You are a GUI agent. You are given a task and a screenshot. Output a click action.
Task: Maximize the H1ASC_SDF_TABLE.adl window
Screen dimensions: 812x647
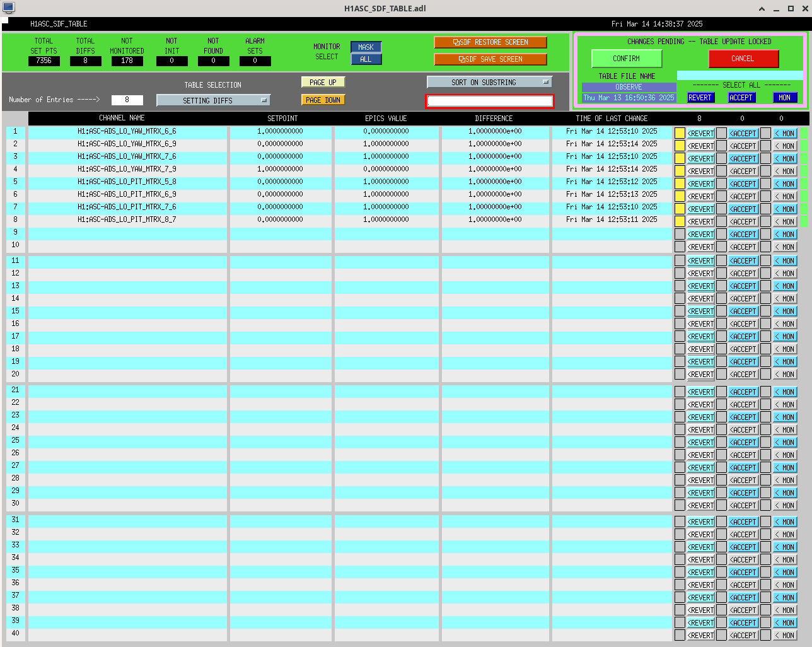(x=791, y=8)
